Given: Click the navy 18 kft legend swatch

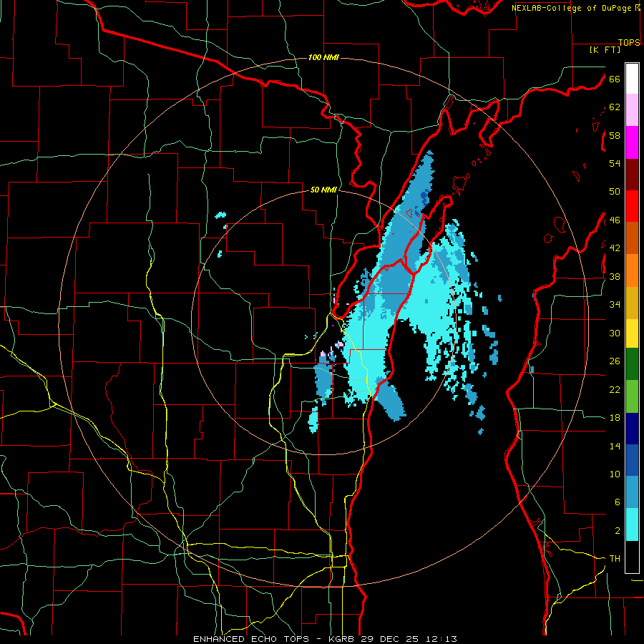Looking at the screenshot, I should (632, 429).
